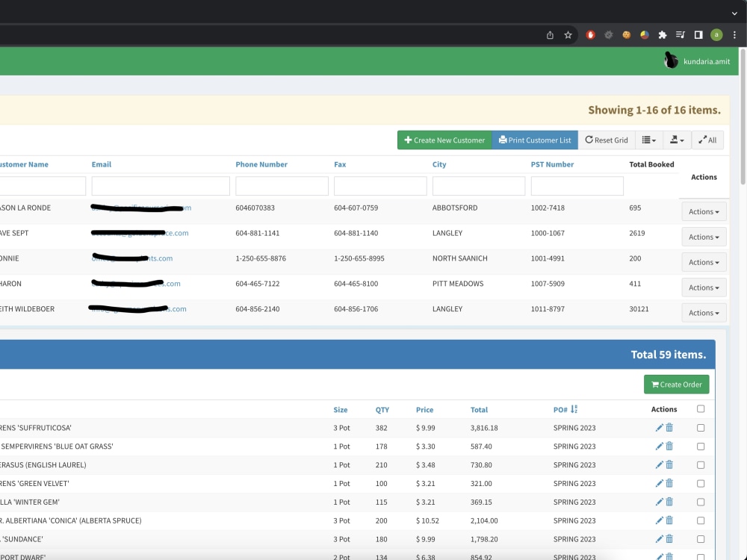The height and width of the screenshot is (560, 747).
Task: Click the All expand toggle button
Action: tap(707, 140)
